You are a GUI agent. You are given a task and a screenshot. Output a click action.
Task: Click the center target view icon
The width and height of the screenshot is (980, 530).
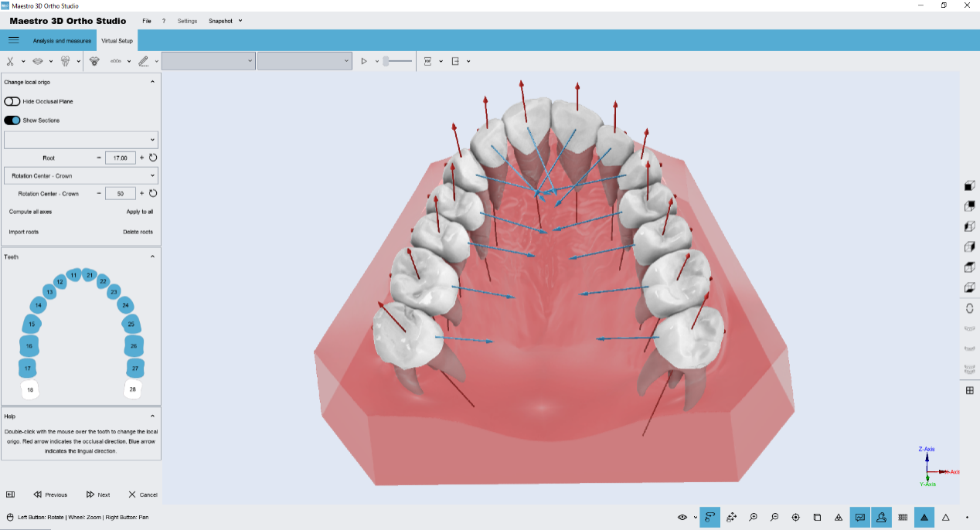click(795, 517)
